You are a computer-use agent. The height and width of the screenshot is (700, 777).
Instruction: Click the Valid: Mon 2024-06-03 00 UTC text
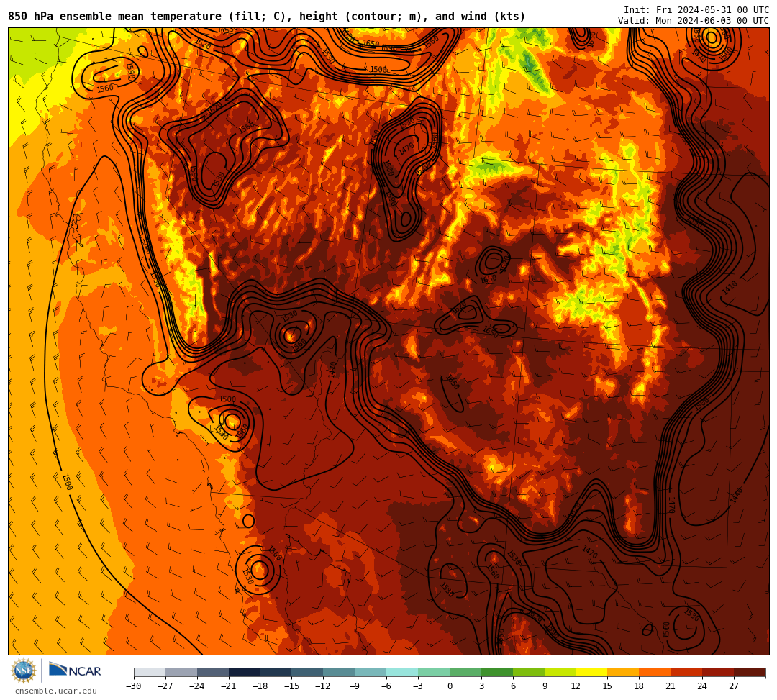pos(694,20)
